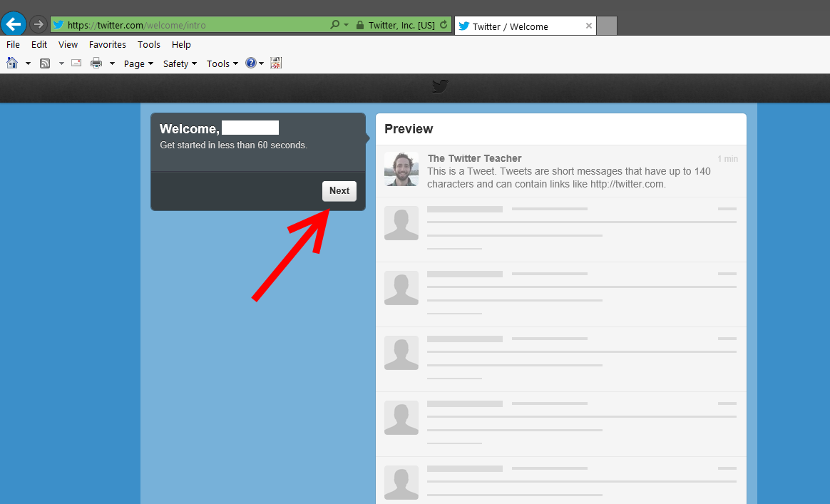Open the Favorites menu

click(107, 44)
